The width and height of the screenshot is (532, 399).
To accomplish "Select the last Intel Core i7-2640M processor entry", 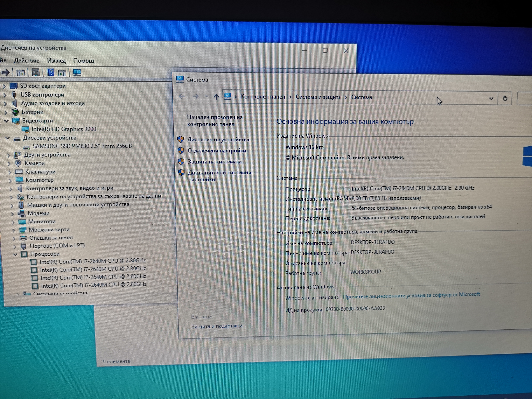I will pos(94,285).
